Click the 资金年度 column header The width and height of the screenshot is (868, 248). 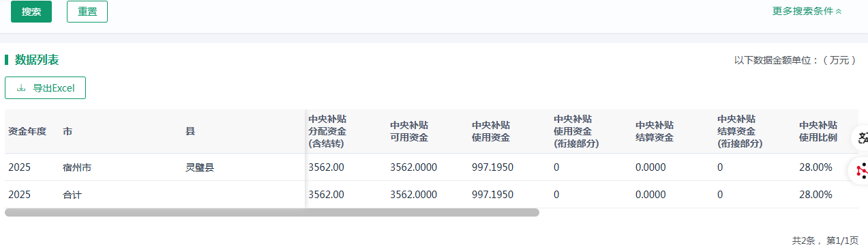tap(27, 131)
